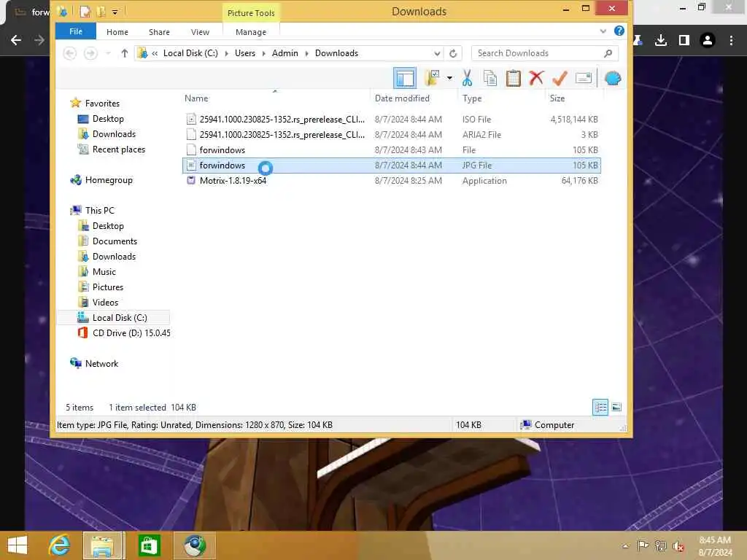Click Explorer forward navigation arrow
The width and height of the screenshot is (747, 560).
[90, 53]
